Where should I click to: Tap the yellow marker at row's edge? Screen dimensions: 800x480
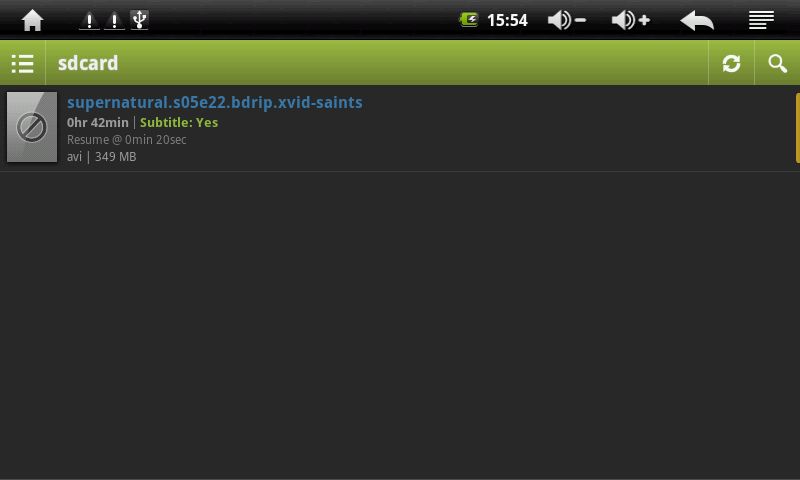pyautogui.click(x=797, y=128)
